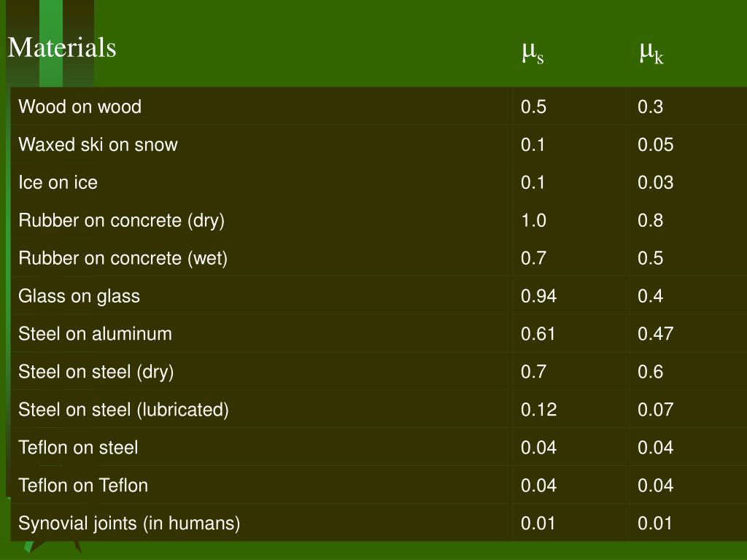747x560 pixels.
Task: Click the Steel on steel (lubricated) label
Action: [x=124, y=410]
